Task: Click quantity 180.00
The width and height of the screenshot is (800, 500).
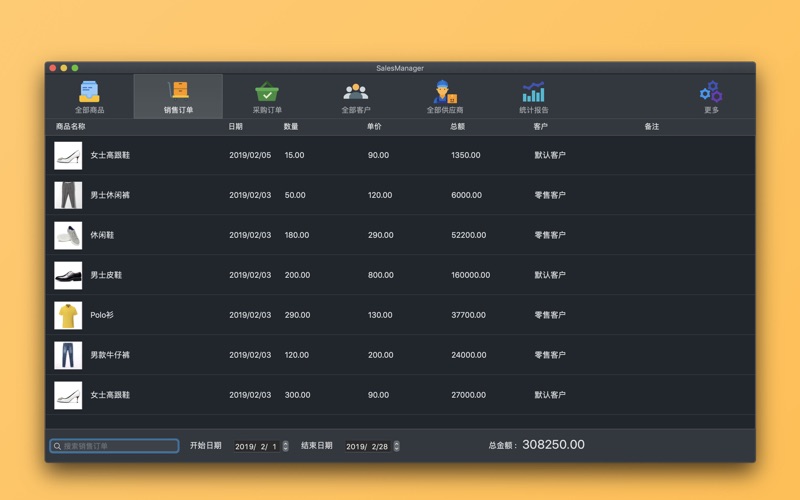Action: (297, 235)
